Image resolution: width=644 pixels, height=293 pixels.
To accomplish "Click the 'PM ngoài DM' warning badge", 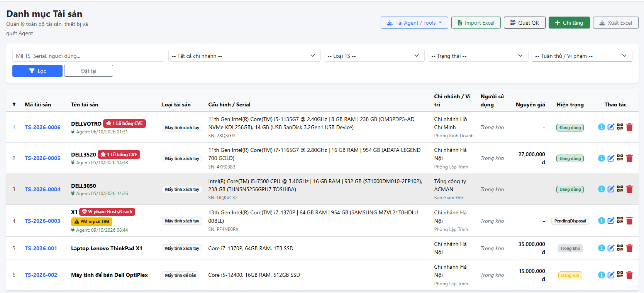I will [x=92, y=222].
